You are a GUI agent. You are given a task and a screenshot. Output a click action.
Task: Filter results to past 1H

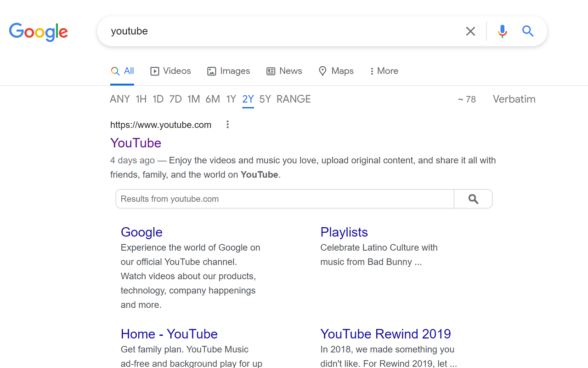pyautogui.click(x=141, y=99)
